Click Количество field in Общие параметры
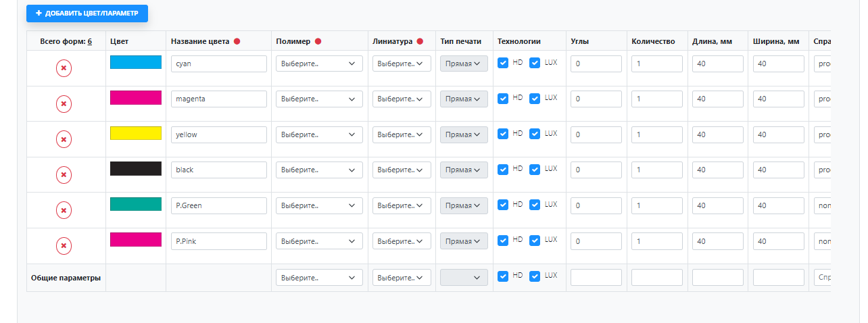The image size is (868, 323). (x=657, y=278)
